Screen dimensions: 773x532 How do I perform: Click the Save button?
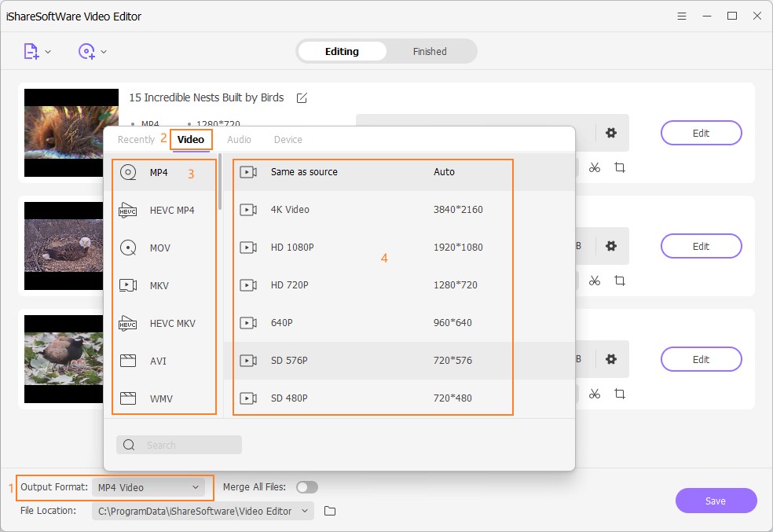pyautogui.click(x=716, y=501)
